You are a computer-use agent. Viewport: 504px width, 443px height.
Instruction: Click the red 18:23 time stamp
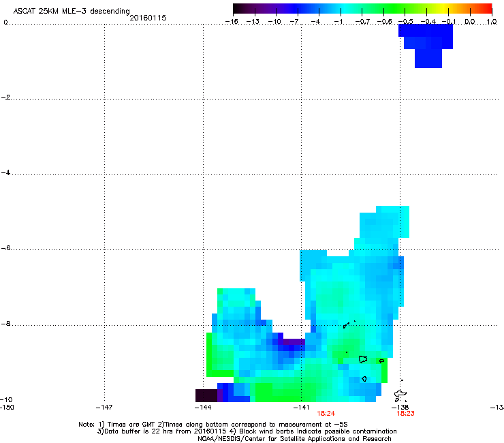pos(406,414)
